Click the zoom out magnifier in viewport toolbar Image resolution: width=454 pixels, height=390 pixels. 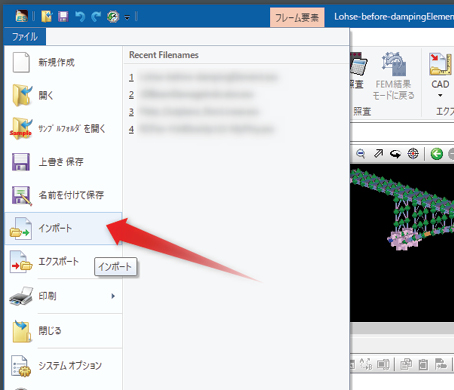point(360,154)
